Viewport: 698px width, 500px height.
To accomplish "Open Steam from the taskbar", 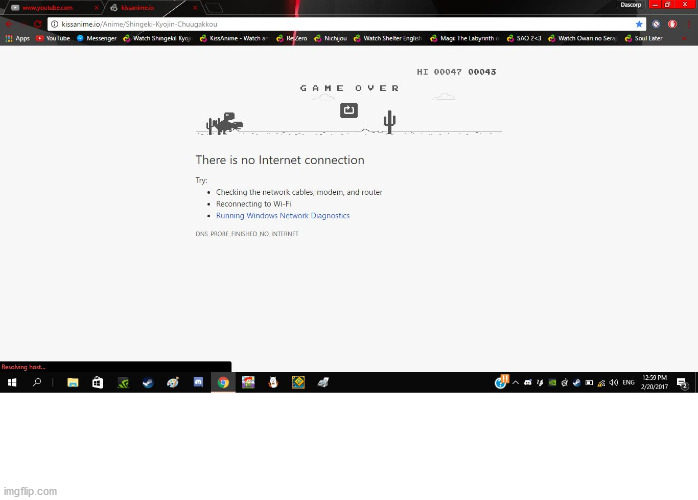I will pyautogui.click(x=148, y=382).
